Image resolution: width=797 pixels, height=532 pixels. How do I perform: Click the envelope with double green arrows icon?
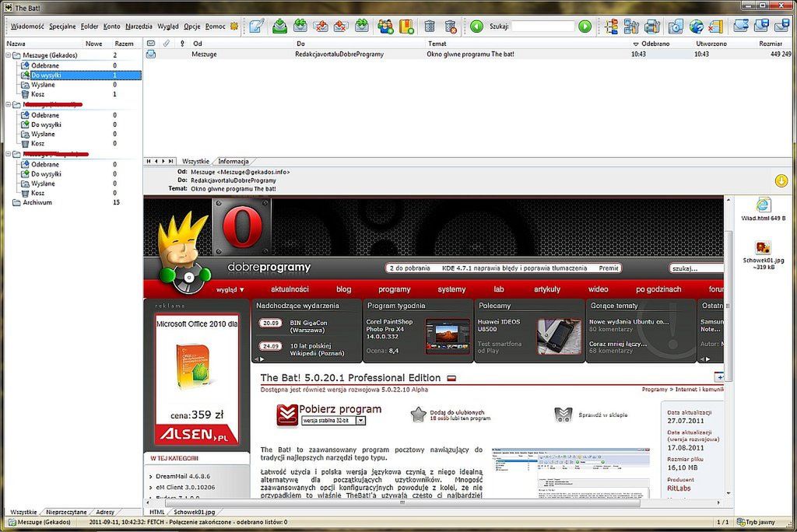click(x=300, y=26)
